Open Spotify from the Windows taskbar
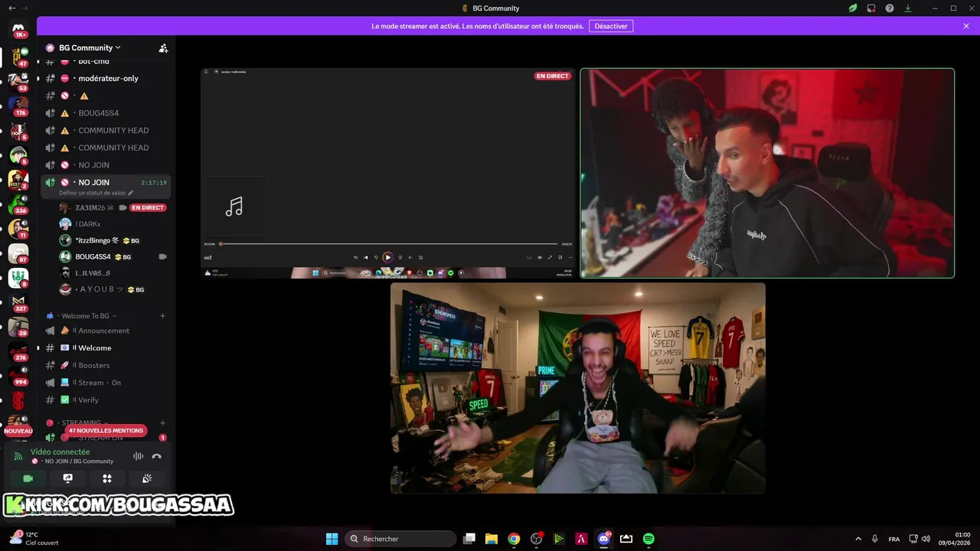 pyautogui.click(x=648, y=539)
